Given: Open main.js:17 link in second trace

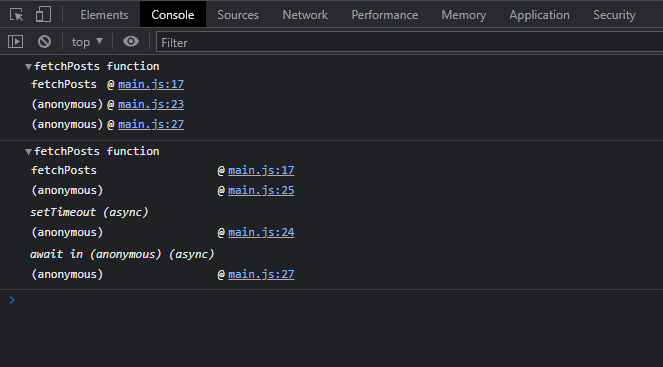Looking at the screenshot, I should pyautogui.click(x=261, y=170).
